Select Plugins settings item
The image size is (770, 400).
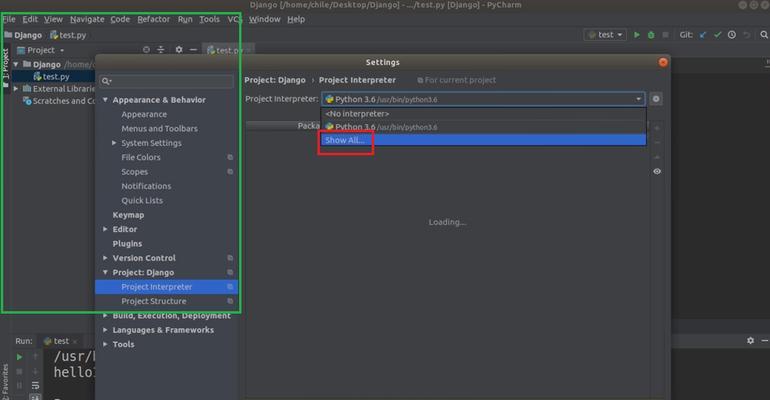point(127,243)
